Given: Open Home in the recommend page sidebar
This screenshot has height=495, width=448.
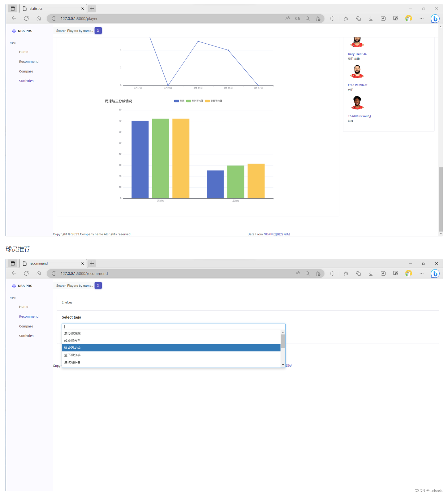Looking at the screenshot, I should click(x=24, y=307).
